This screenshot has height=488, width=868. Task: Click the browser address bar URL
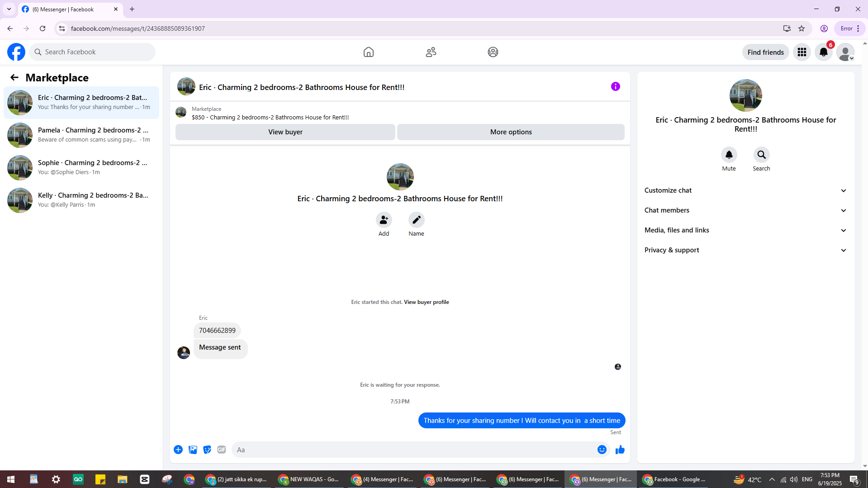click(x=138, y=28)
